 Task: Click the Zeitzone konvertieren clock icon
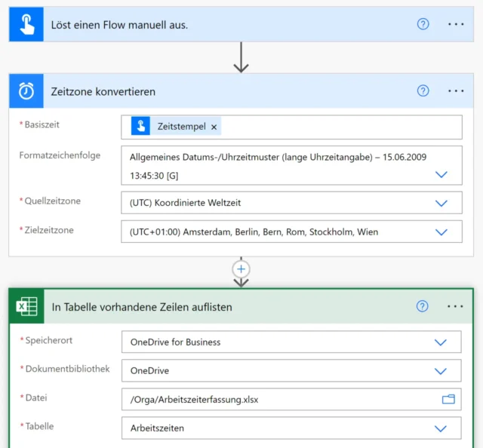point(26,91)
